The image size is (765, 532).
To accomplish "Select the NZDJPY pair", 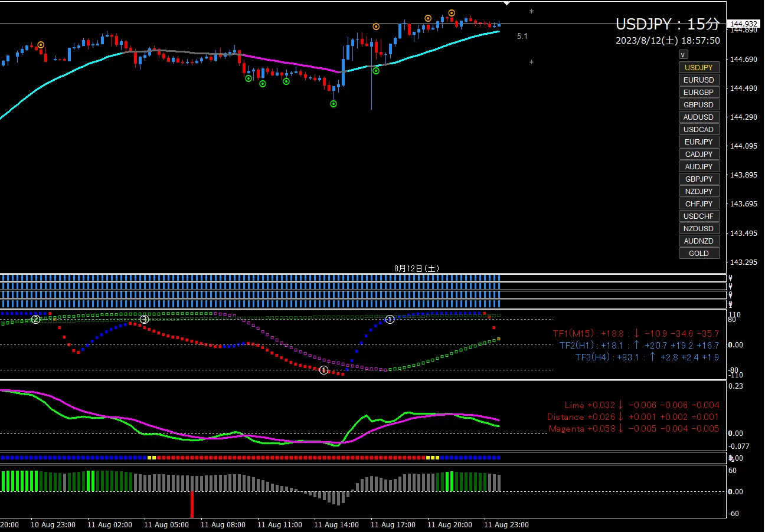I will (699, 192).
